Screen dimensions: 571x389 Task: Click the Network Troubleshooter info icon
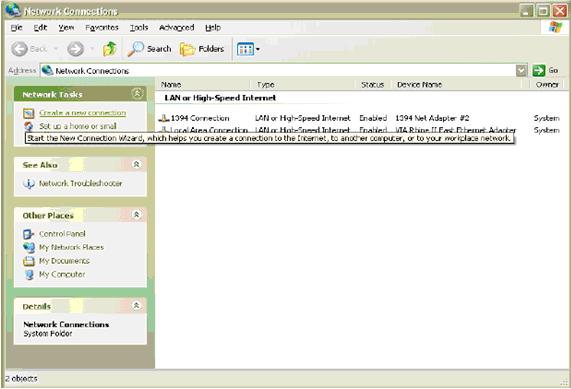point(29,183)
